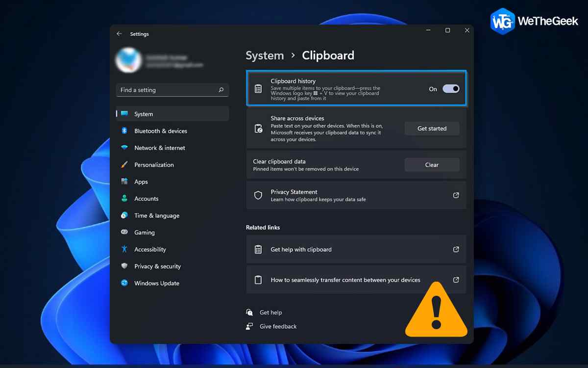The width and height of the screenshot is (588, 368).
Task: Click the Clipboard history heading text
Action: tap(293, 81)
